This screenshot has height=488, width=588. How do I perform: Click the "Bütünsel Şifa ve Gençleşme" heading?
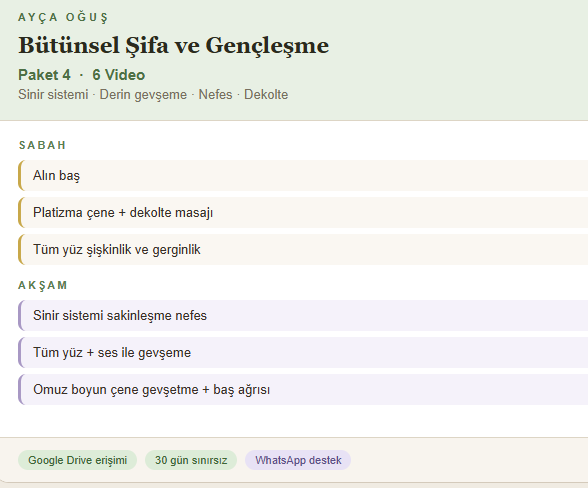174,45
